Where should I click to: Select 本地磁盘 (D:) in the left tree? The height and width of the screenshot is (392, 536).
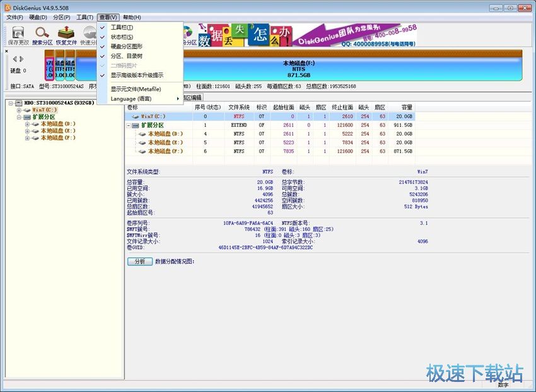58,124
